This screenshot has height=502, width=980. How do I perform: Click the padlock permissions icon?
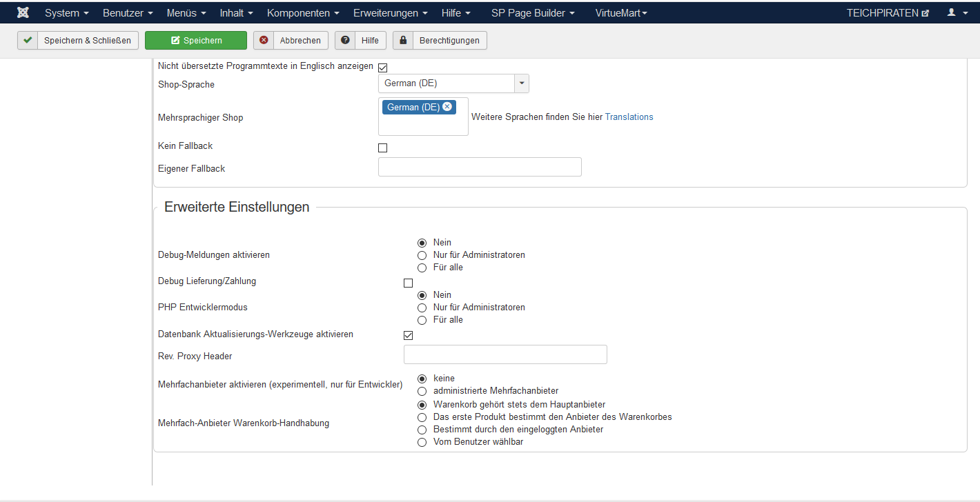403,41
